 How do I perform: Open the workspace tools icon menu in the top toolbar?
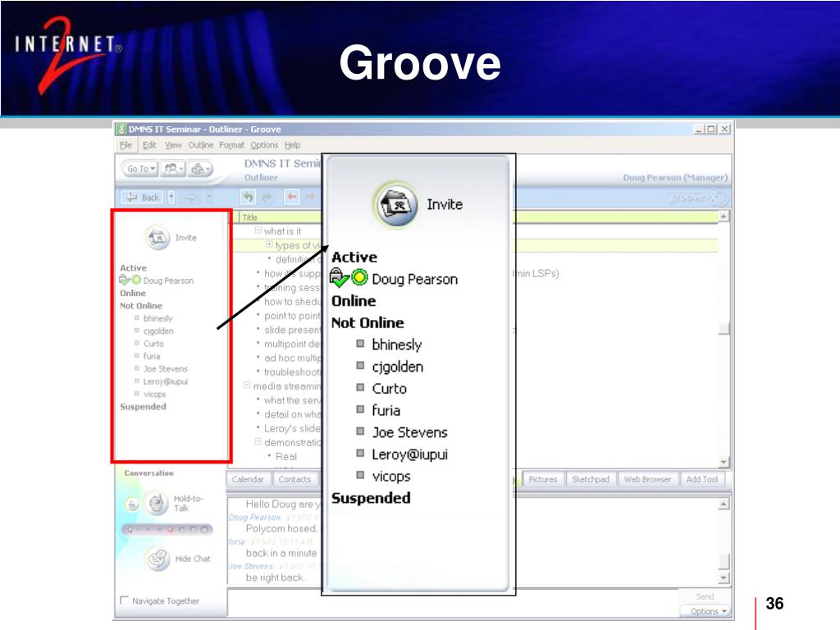click(x=200, y=169)
